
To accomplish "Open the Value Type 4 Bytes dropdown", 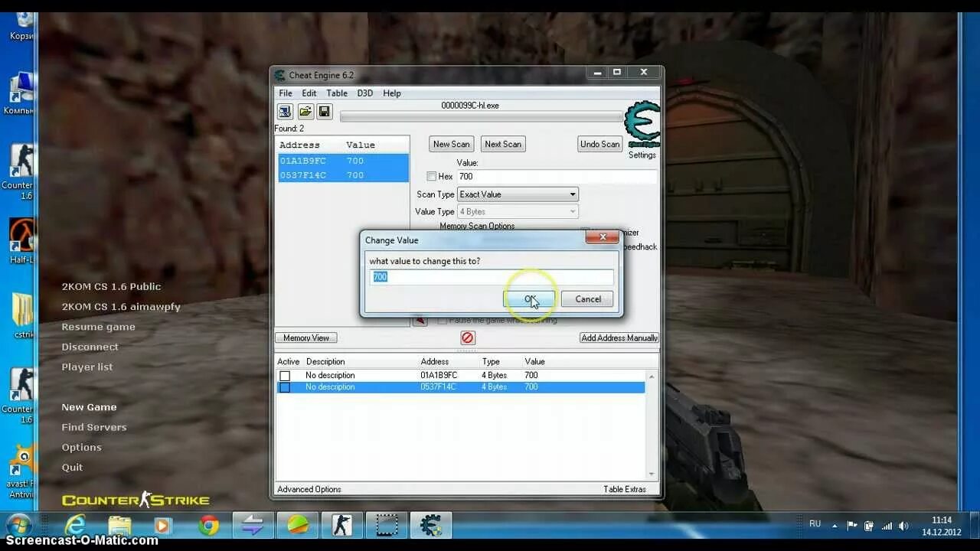I will point(518,211).
